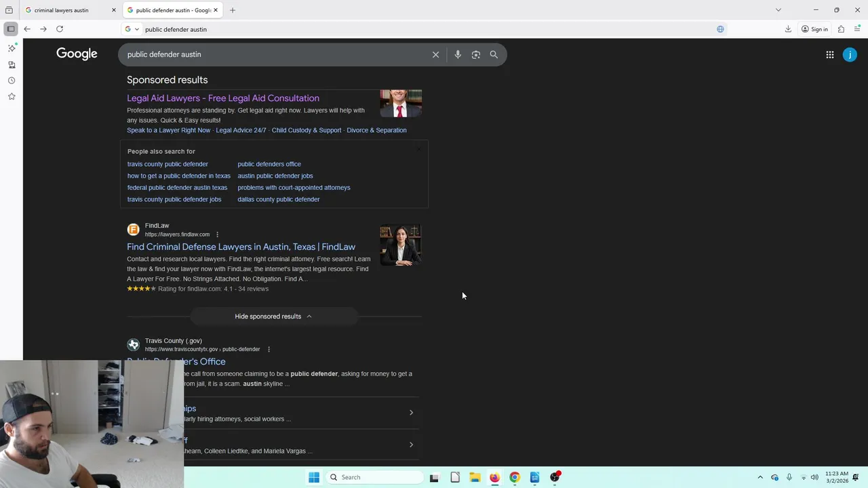Open the Windows Start menu
Viewport: 868px width, 488px height.
313,477
